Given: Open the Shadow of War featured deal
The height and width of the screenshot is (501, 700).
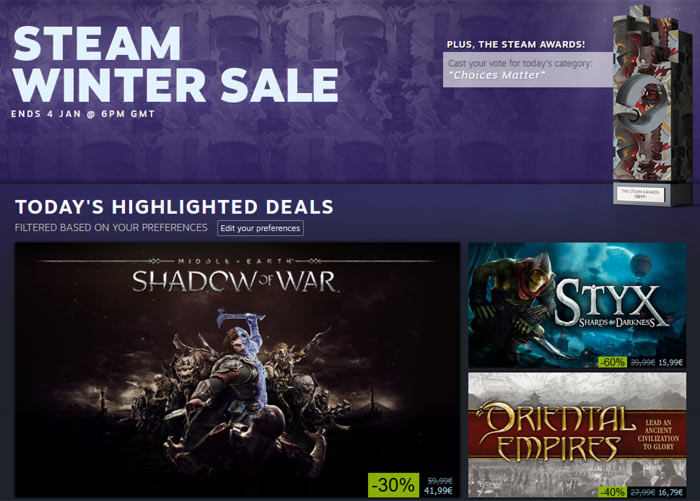Looking at the screenshot, I should [x=237, y=370].
